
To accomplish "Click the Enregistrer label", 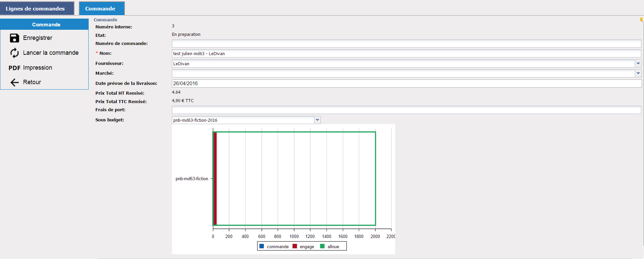I will tap(38, 38).
